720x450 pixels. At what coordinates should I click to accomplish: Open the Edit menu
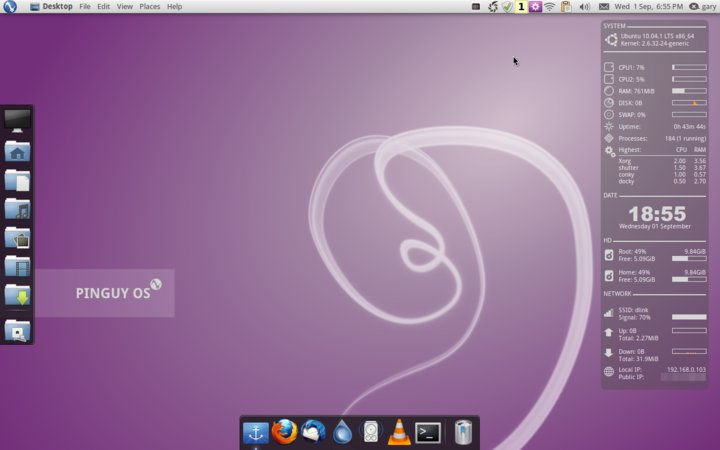[x=103, y=6]
